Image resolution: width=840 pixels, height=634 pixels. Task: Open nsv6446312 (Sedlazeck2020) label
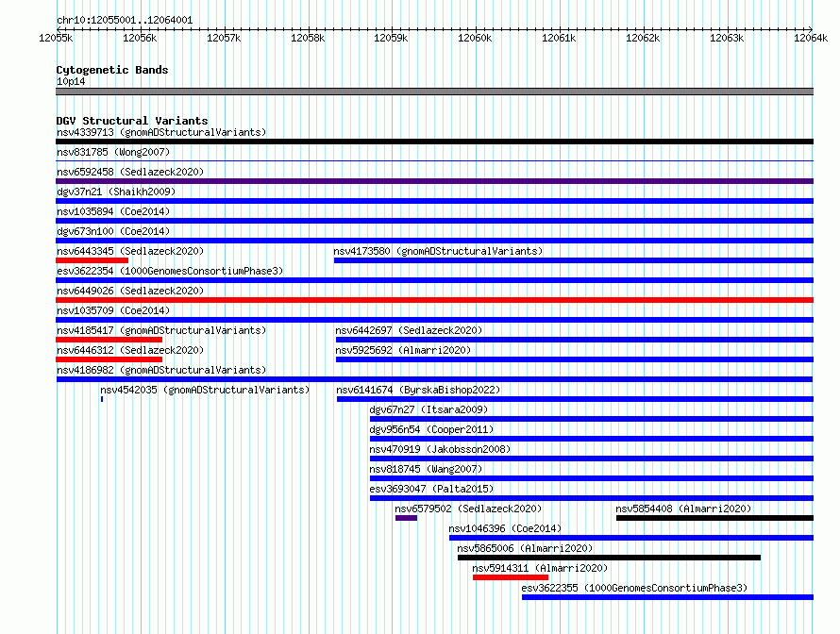[x=130, y=350]
